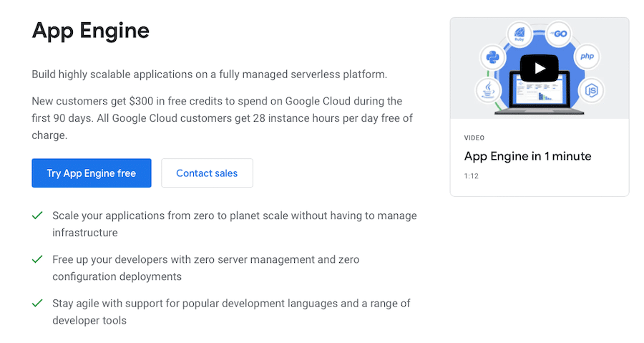Open the 'App Engine in 1 minute' title
The height and width of the screenshot is (343, 644).
pyautogui.click(x=527, y=156)
